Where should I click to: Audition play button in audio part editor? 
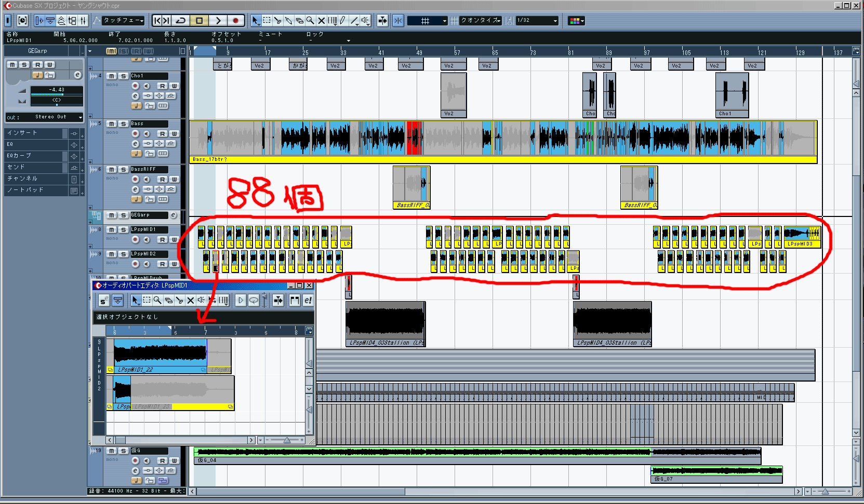point(241,301)
